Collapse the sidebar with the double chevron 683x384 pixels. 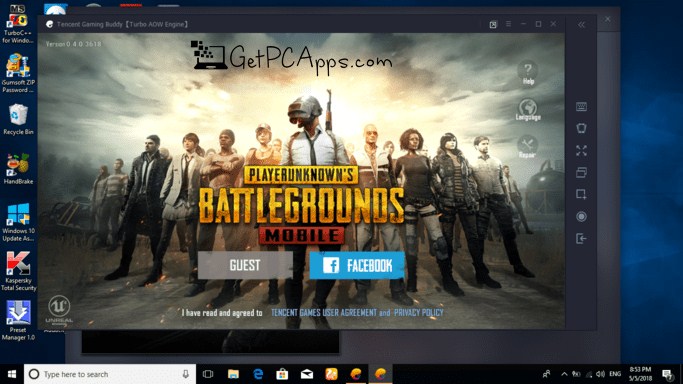tap(581, 25)
